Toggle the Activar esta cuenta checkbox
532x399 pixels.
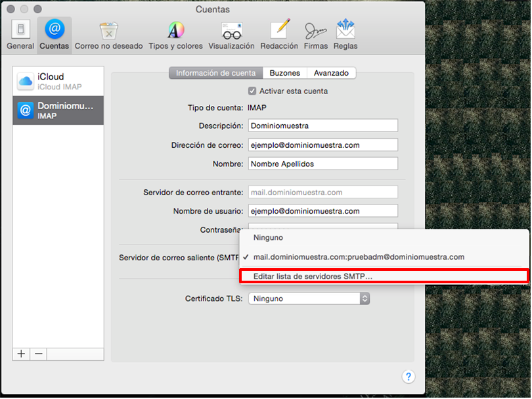click(252, 91)
